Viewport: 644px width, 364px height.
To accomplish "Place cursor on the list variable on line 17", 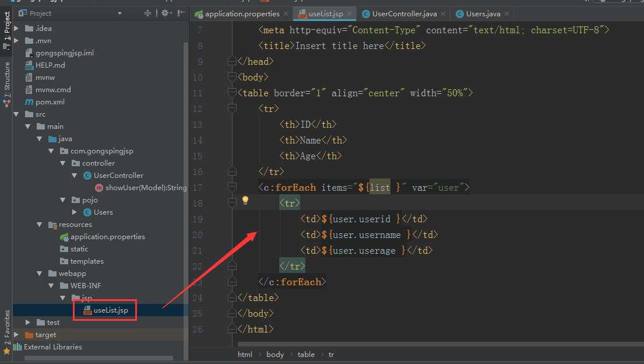I will tap(380, 188).
